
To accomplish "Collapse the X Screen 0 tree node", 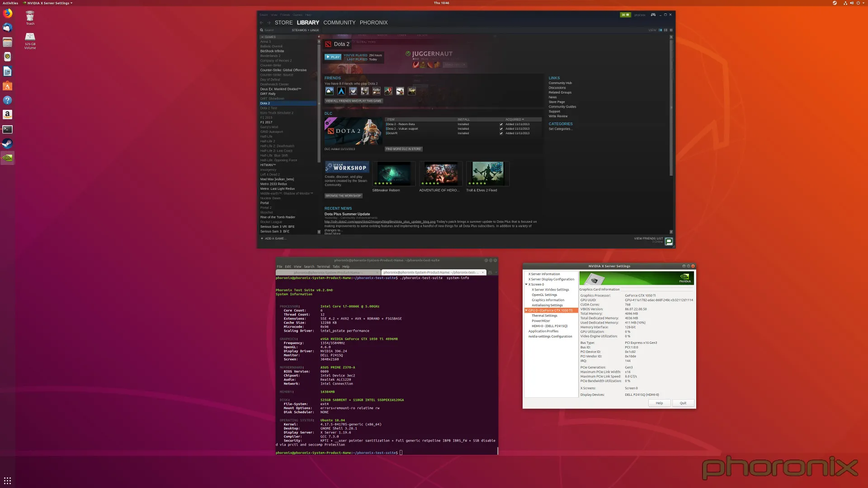I will (526, 284).
